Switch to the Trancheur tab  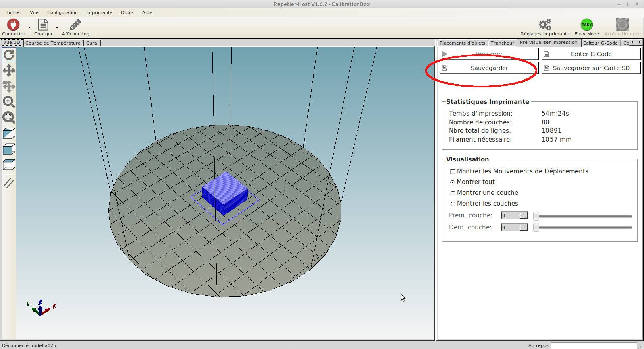(x=502, y=43)
